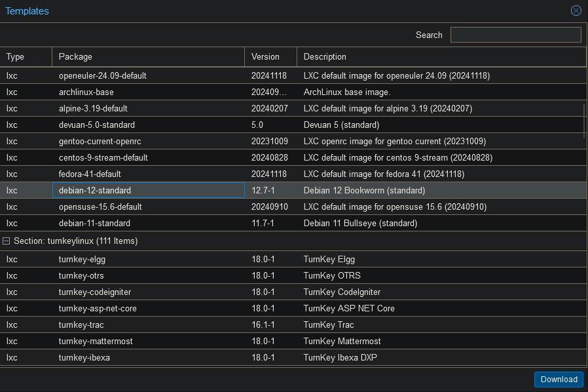
Task: Close the Templates dialog window
Action: pos(576,10)
